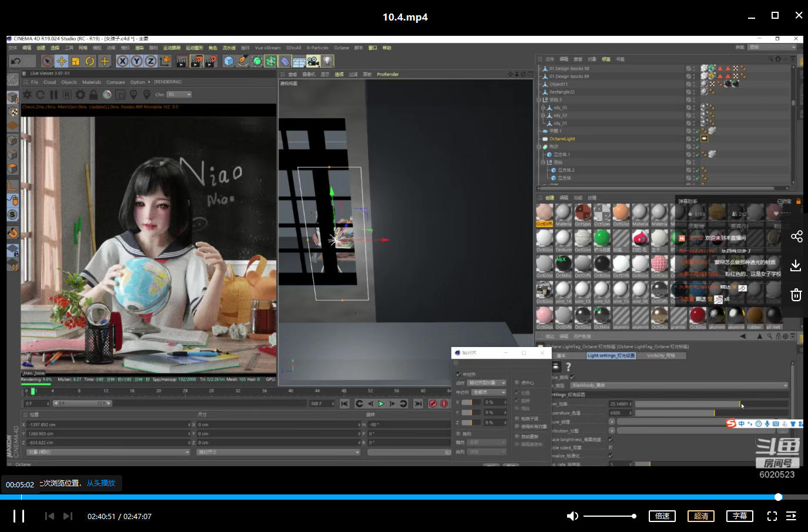The width and height of the screenshot is (808, 532).
Task: Skip to the next video
Action: (68, 516)
